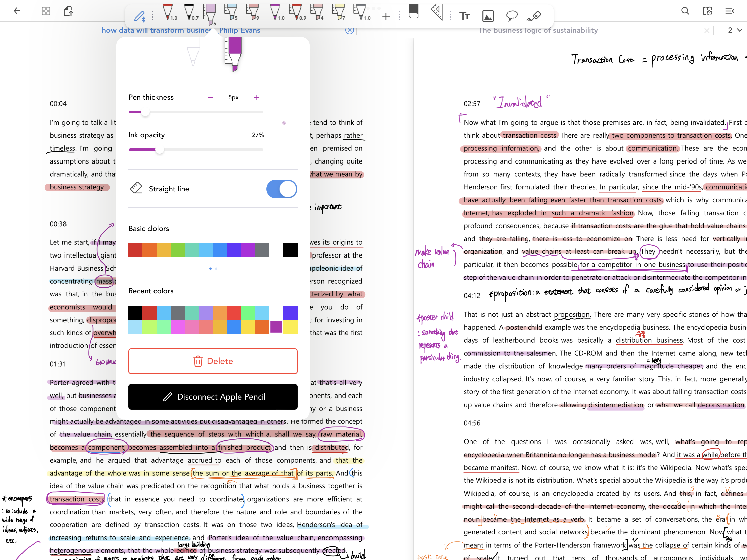Select the lasso selection tool

[512, 15]
